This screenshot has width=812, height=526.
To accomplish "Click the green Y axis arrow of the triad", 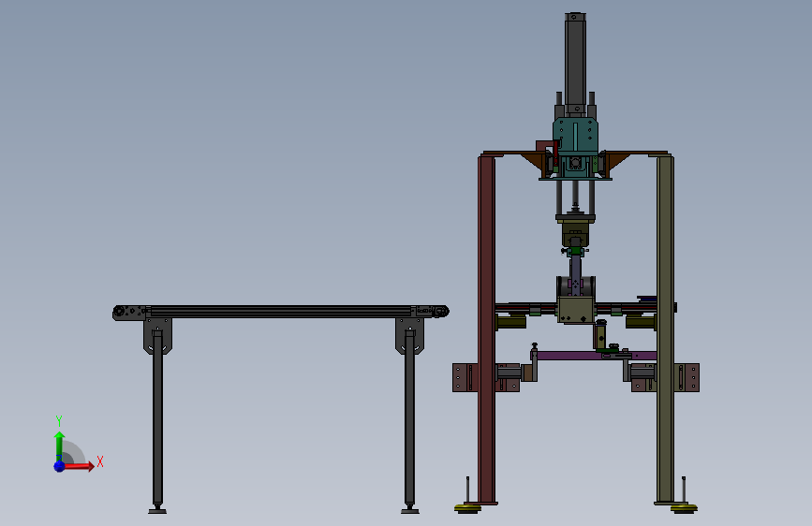I will coord(59,446).
